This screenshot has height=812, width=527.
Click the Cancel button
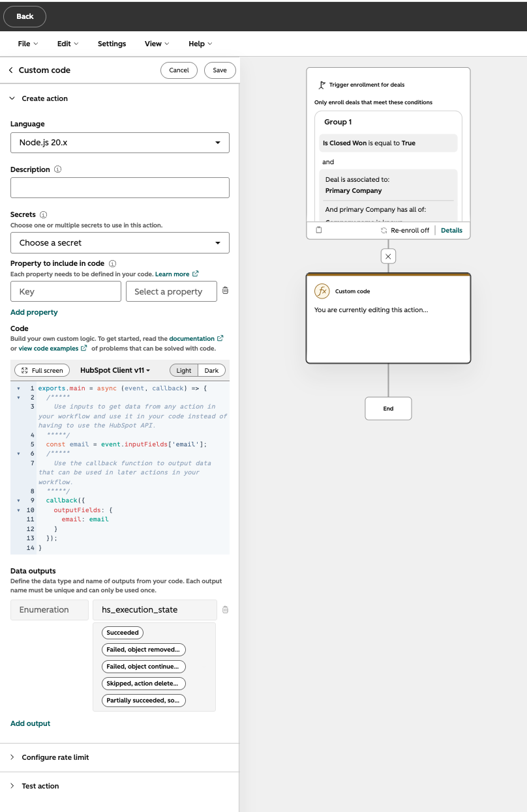tap(179, 70)
